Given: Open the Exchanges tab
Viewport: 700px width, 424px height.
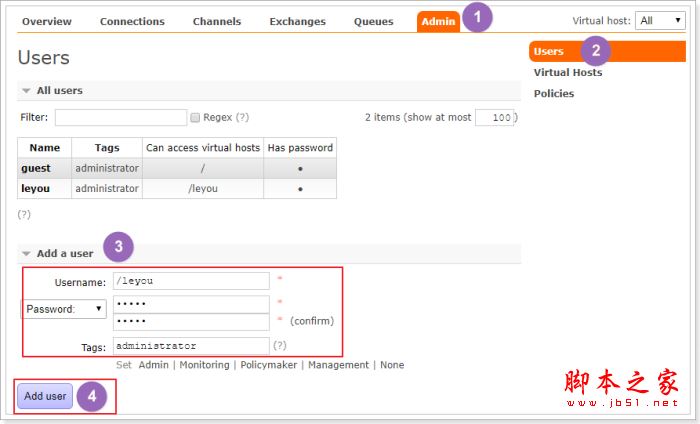Looking at the screenshot, I should coord(297,21).
